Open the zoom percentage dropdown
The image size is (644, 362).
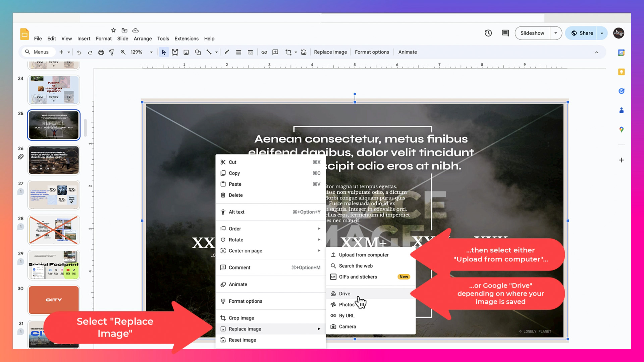[x=151, y=52]
